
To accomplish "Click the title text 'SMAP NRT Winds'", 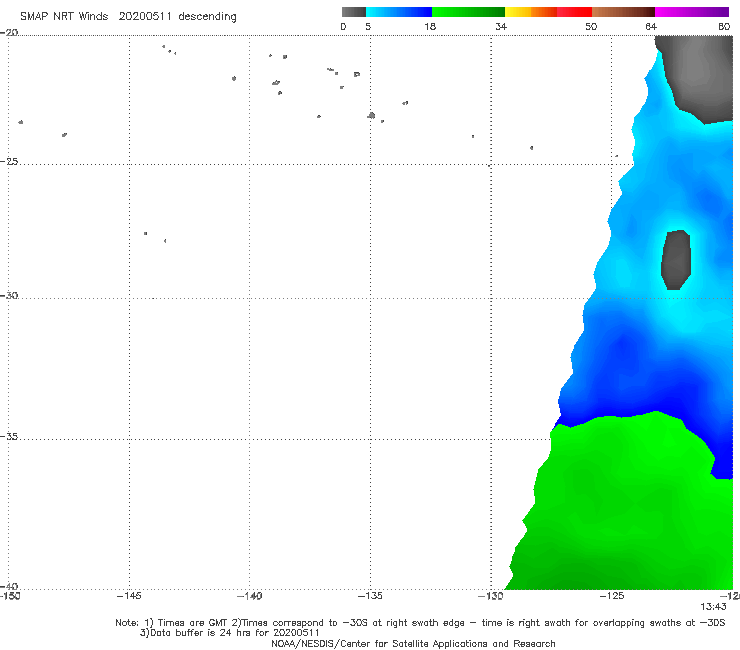I will 64,16.
